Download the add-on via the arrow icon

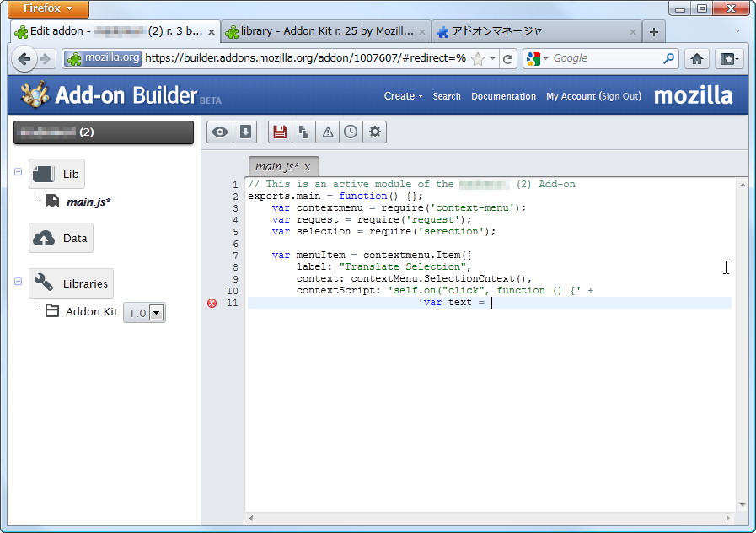244,132
